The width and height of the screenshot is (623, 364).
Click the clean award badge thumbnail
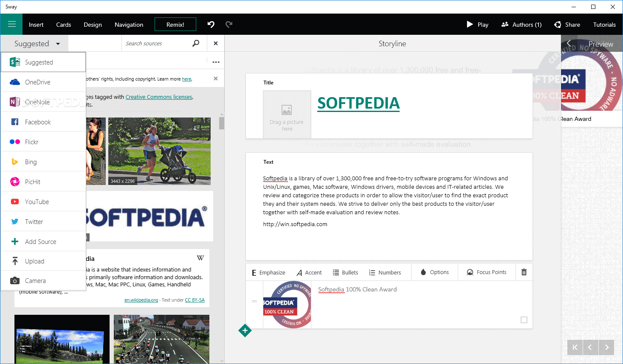click(x=287, y=305)
